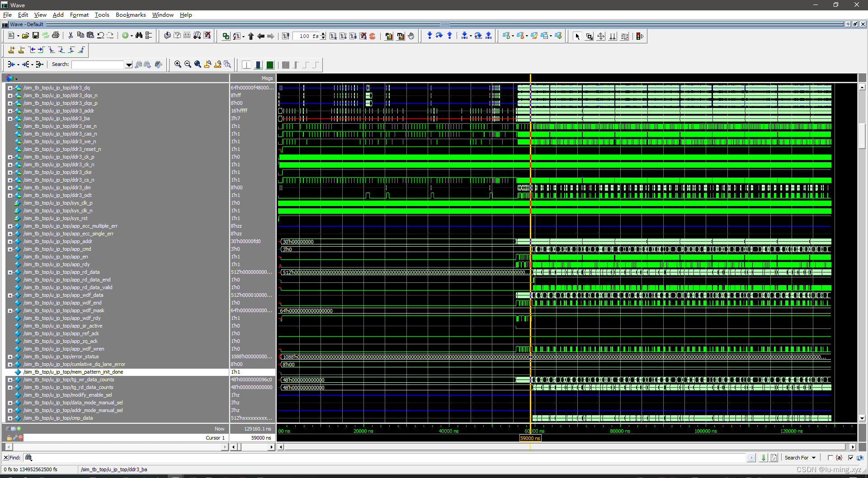Toggle the rightmost checkbox in Find bar

click(x=851, y=457)
